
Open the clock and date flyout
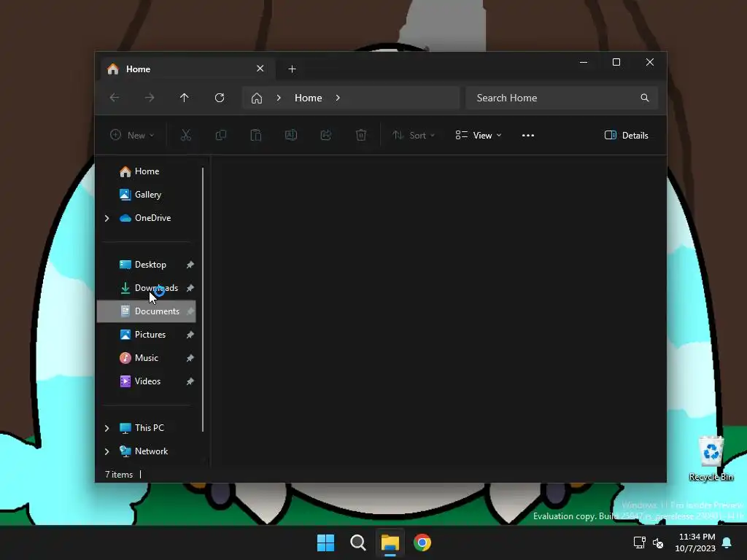click(695, 542)
